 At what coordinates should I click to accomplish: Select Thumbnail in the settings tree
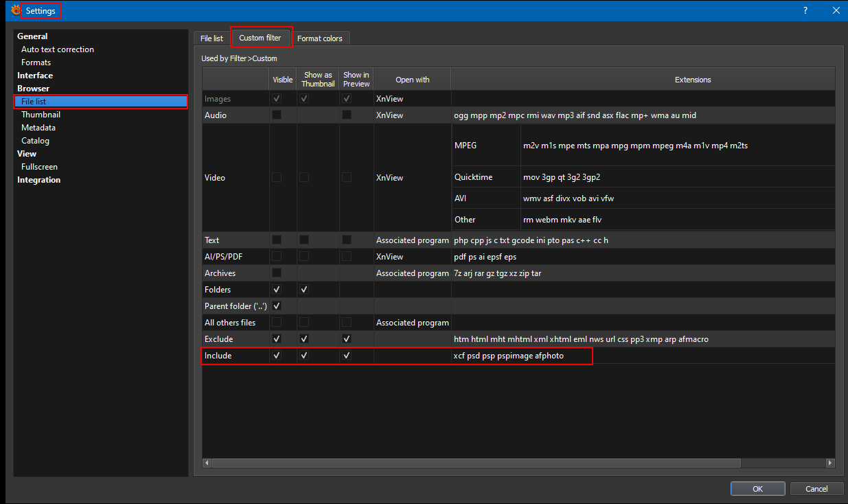pos(41,115)
